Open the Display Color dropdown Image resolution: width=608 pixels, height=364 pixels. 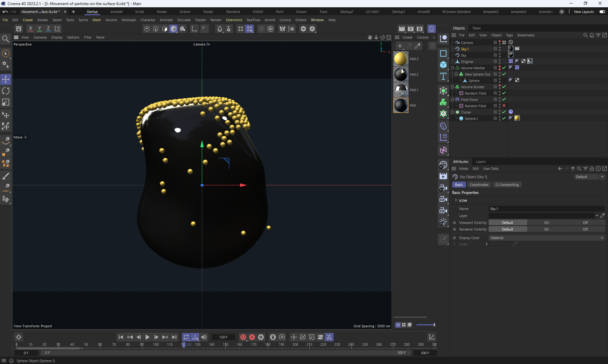pyautogui.click(x=546, y=238)
